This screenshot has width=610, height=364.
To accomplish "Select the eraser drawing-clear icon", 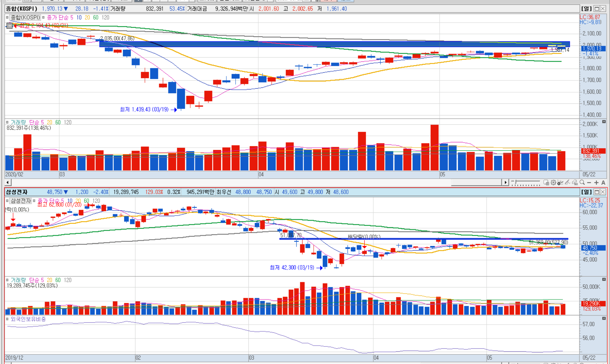I will click(x=575, y=183).
